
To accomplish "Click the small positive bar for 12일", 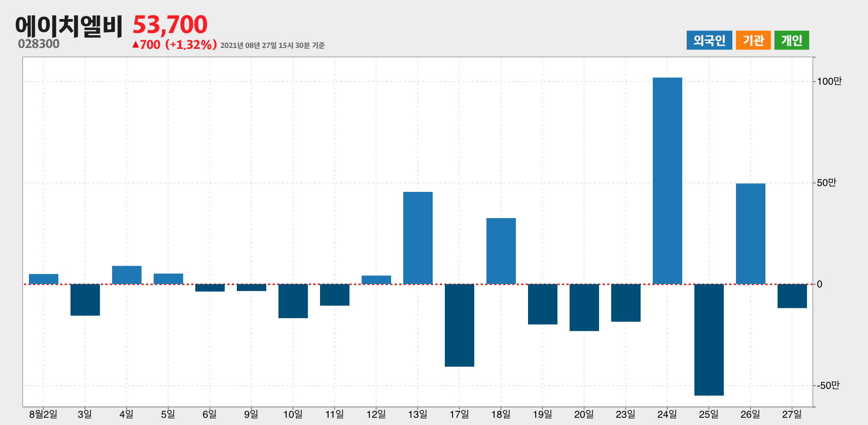I will pyautogui.click(x=376, y=280).
